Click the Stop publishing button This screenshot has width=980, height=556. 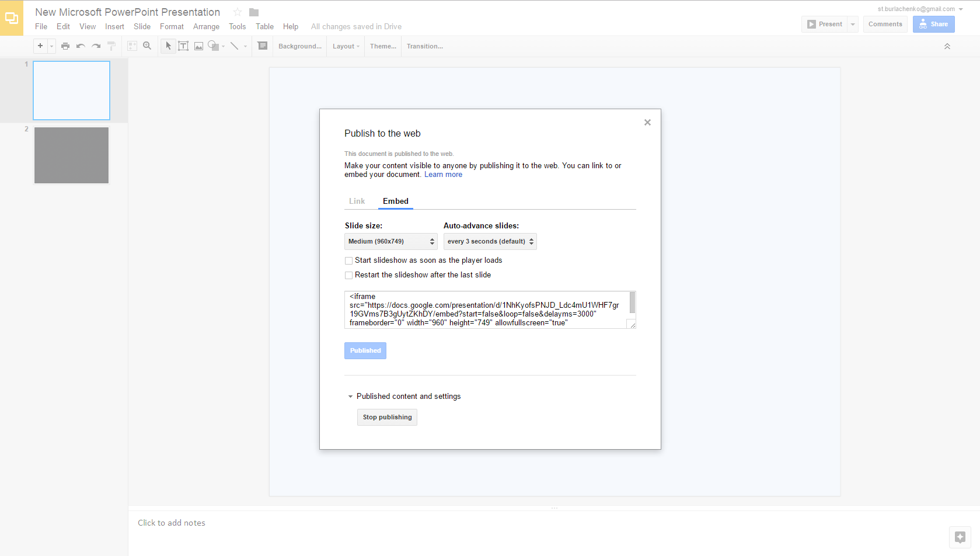[x=387, y=417]
